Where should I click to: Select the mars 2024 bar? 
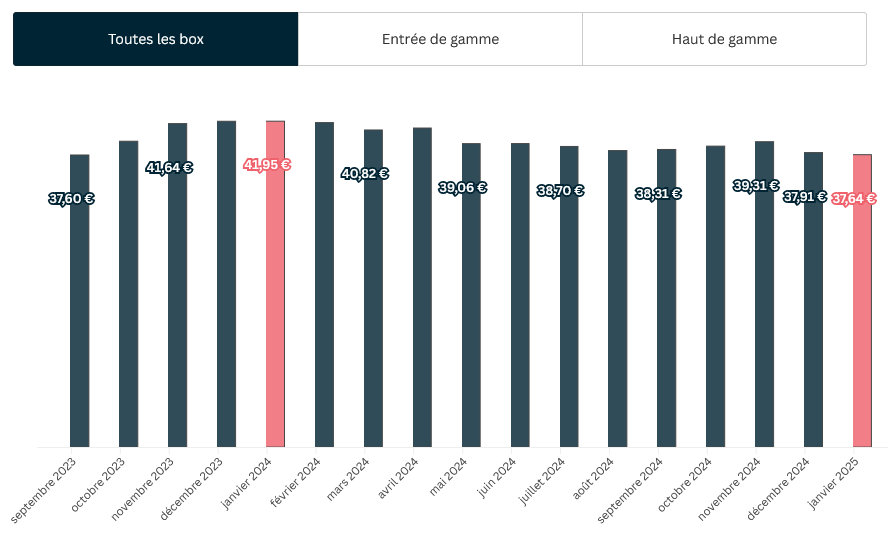coord(373,300)
